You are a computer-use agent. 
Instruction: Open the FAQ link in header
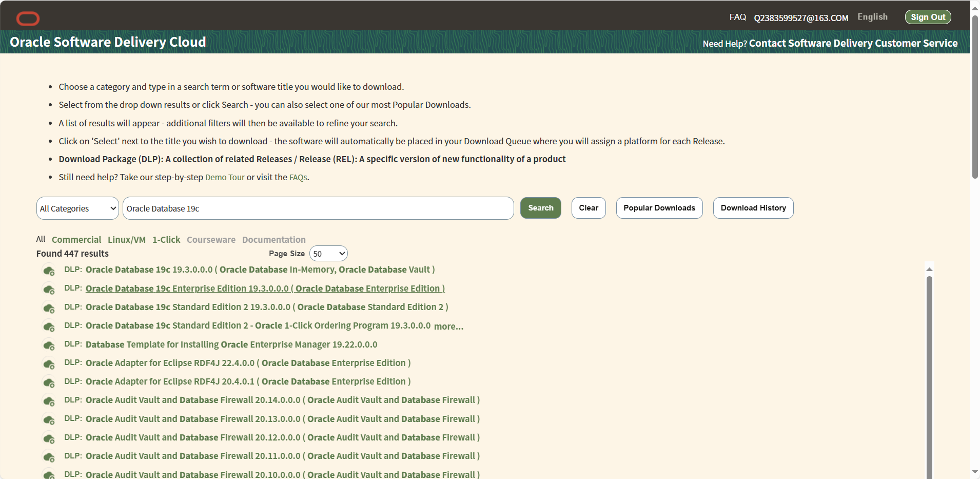tap(738, 17)
